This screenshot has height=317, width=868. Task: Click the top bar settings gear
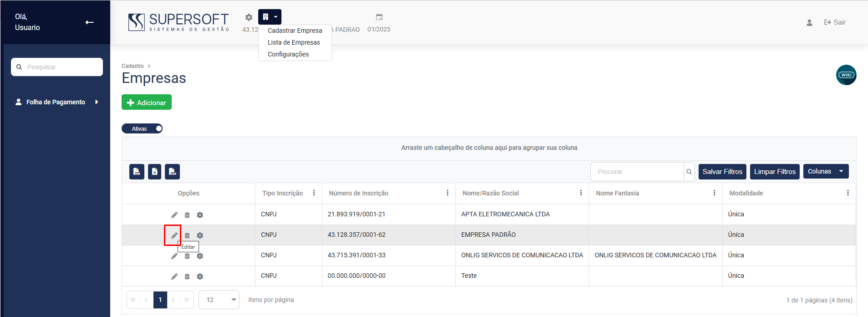(x=249, y=17)
